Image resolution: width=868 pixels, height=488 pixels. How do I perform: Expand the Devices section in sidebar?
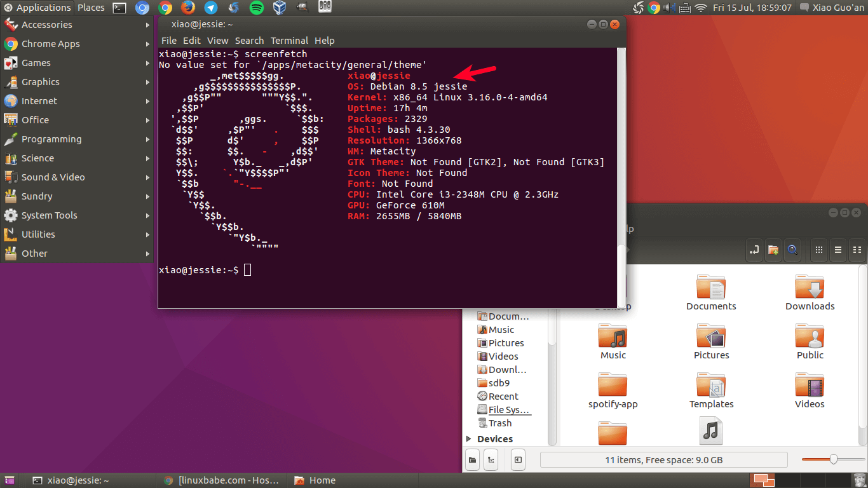469,439
